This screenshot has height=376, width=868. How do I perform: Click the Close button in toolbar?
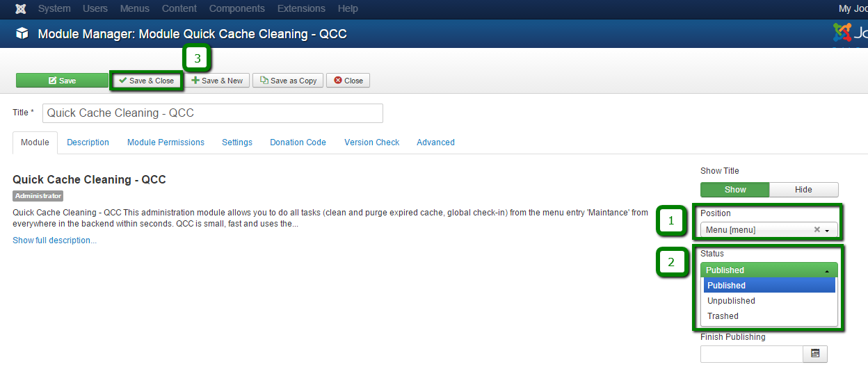[x=348, y=81]
